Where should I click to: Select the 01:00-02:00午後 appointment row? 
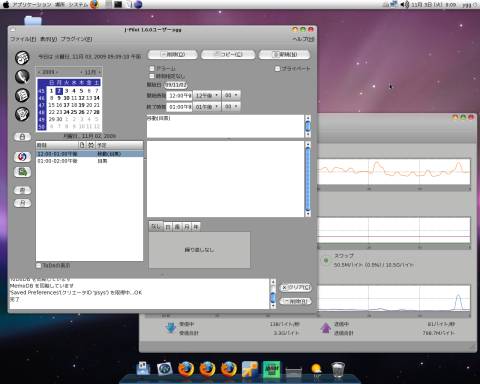(90, 161)
